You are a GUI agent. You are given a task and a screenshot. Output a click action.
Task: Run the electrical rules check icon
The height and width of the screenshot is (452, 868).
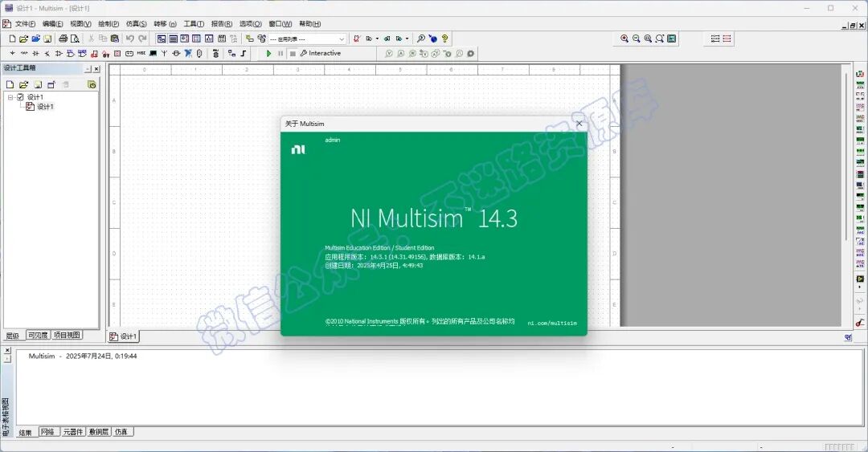(357, 39)
